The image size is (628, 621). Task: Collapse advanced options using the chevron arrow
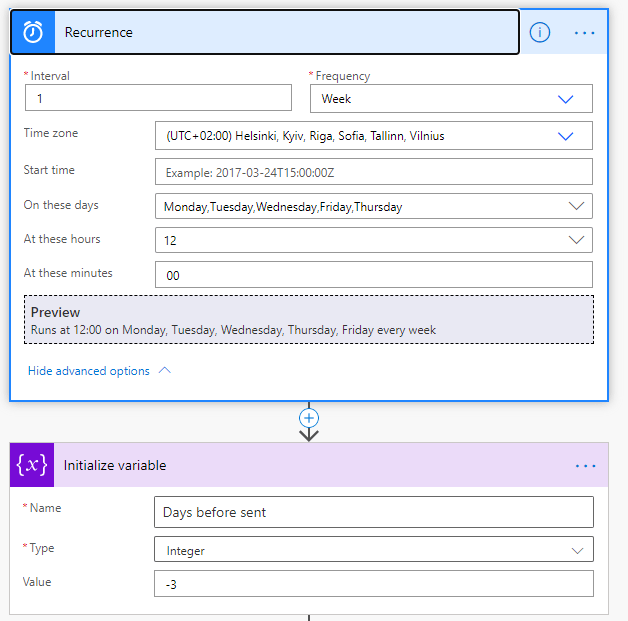point(165,370)
